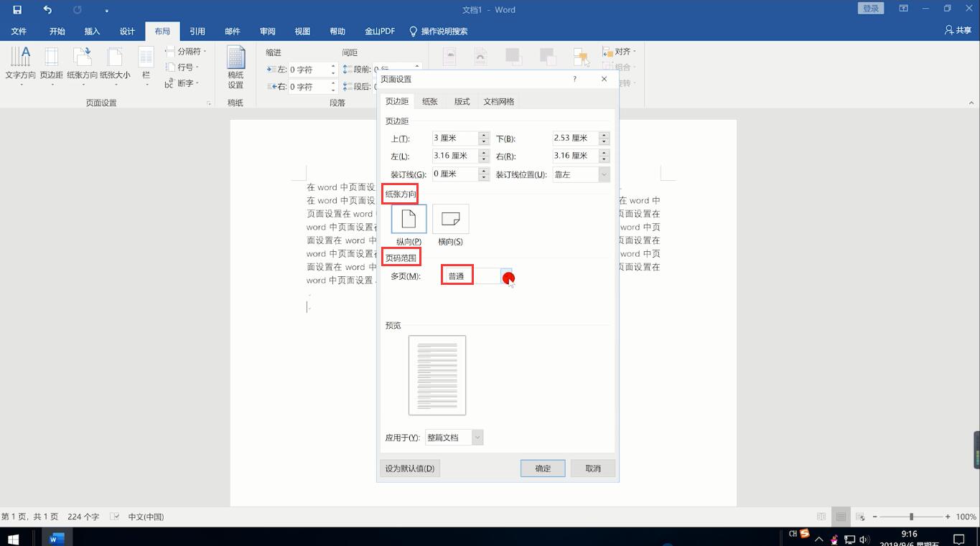Screen dimensions: 980x546
Task: Click the right indent 右 0 字符 field
Action: coord(309,87)
